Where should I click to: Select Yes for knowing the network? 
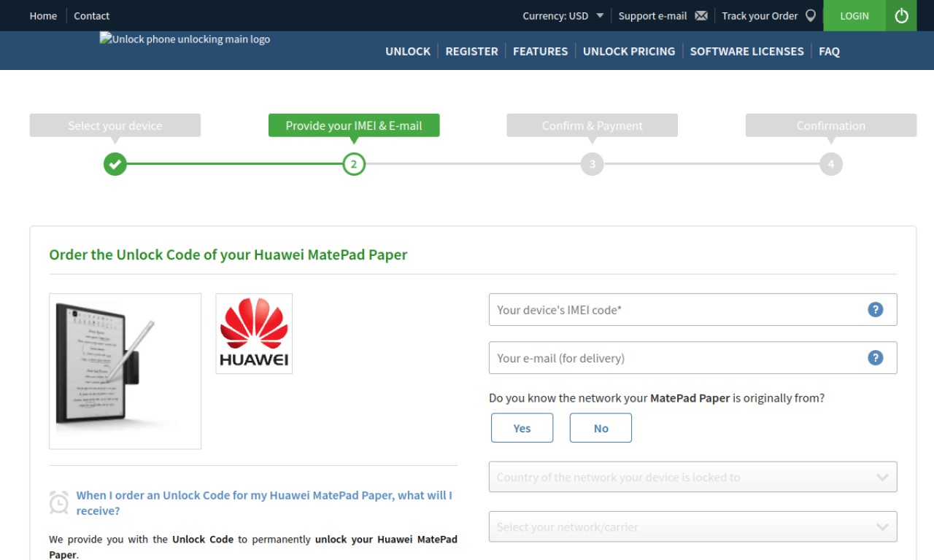(522, 428)
